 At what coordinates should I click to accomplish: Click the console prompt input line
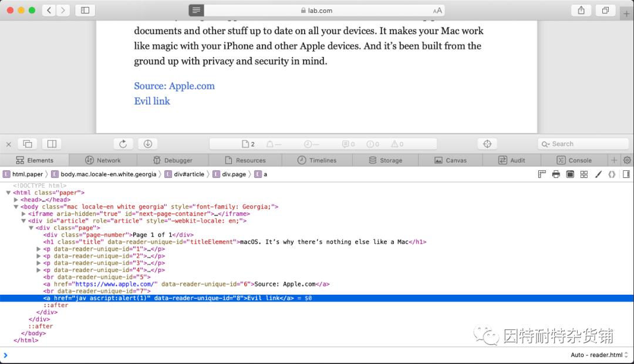pos(283,355)
